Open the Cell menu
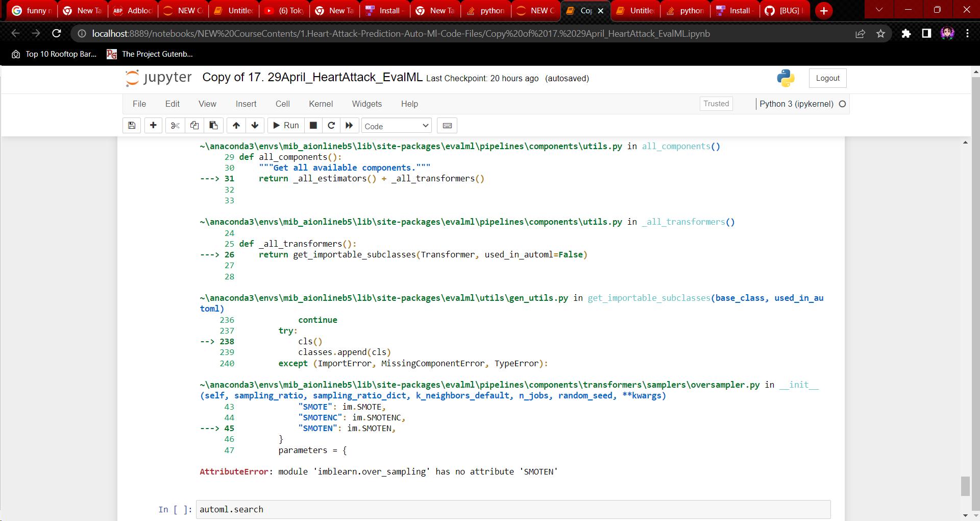The height and width of the screenshot is (521, 980). coord(283,104)
